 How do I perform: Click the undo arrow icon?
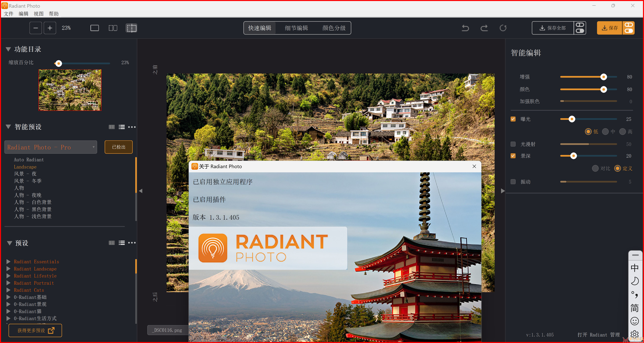[x=465, y=28]
